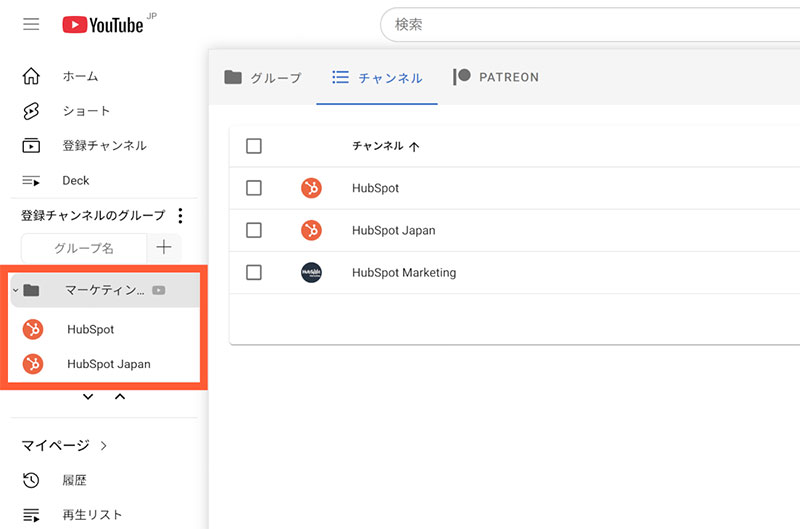Viewport: 800px width, 529px height.
Task: Click HubSpot Japan avatar in table
Action: point(311,230)
